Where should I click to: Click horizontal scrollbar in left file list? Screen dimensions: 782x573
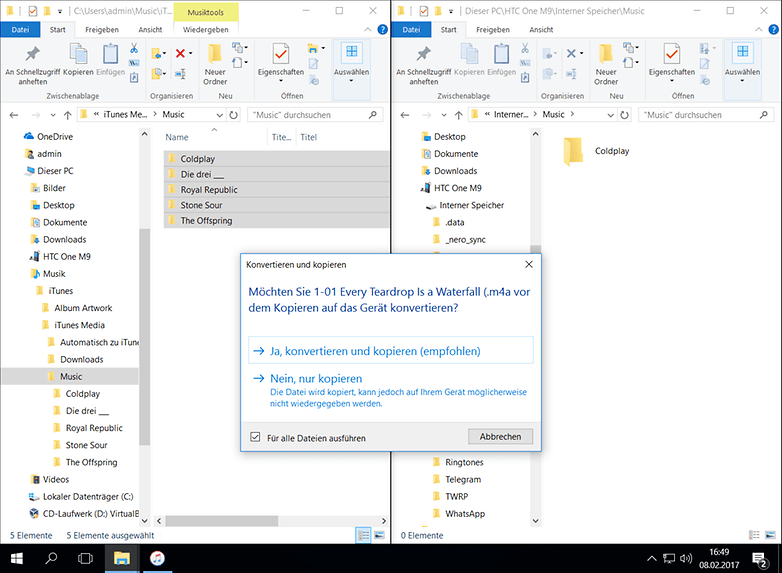pos(221,521)
